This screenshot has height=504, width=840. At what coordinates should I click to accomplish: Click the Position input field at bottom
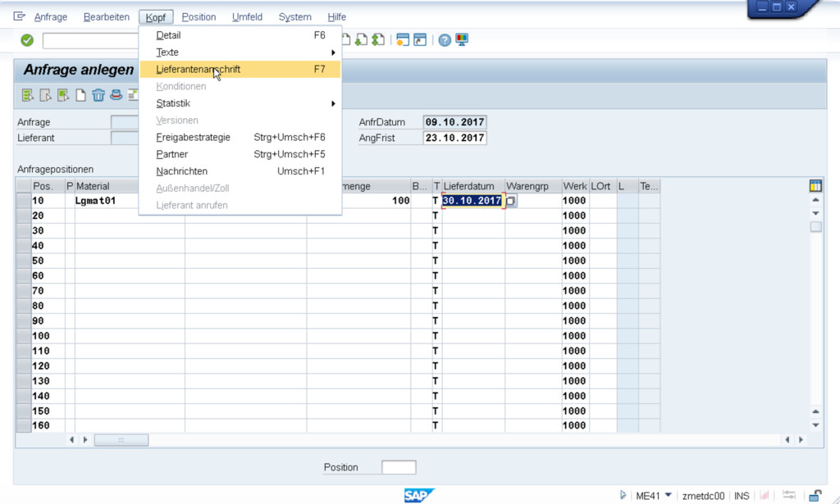[399, 467]
